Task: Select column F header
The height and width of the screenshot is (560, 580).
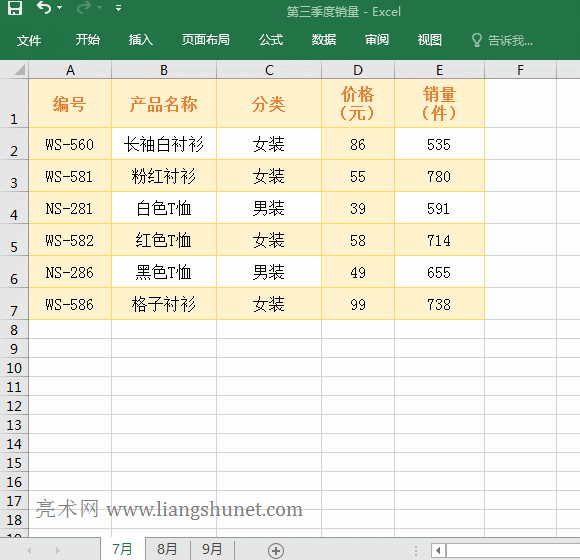Action: pyautogui.click(x=520, y=70)
